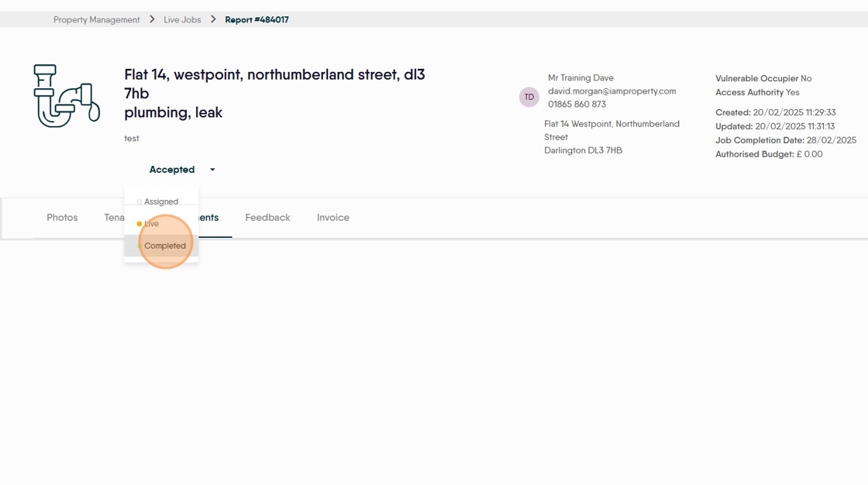Click the david.morgan@iamproperty.com email
The image size is (868, 485).
(611, 91)
